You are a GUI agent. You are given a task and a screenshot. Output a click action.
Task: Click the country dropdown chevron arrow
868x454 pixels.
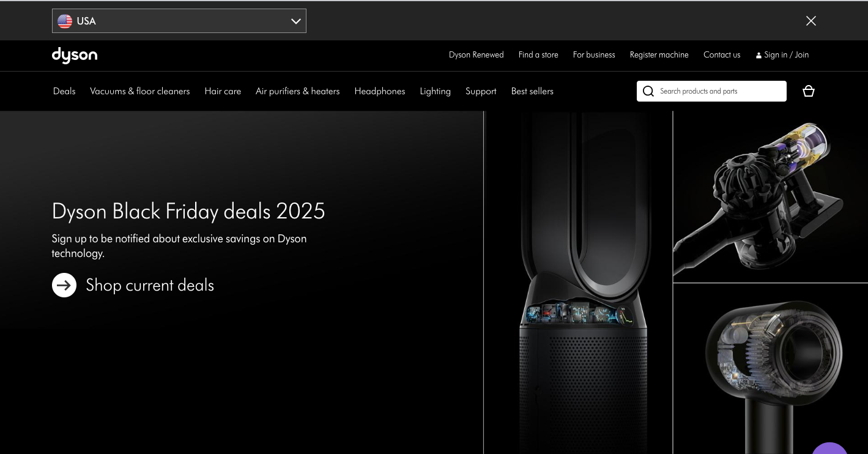click(296, 21)
